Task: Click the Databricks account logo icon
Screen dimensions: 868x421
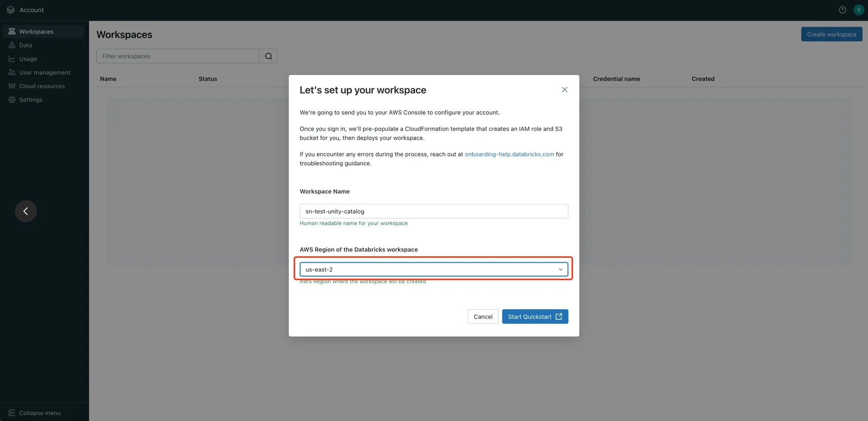Action: tap(11, 10)
